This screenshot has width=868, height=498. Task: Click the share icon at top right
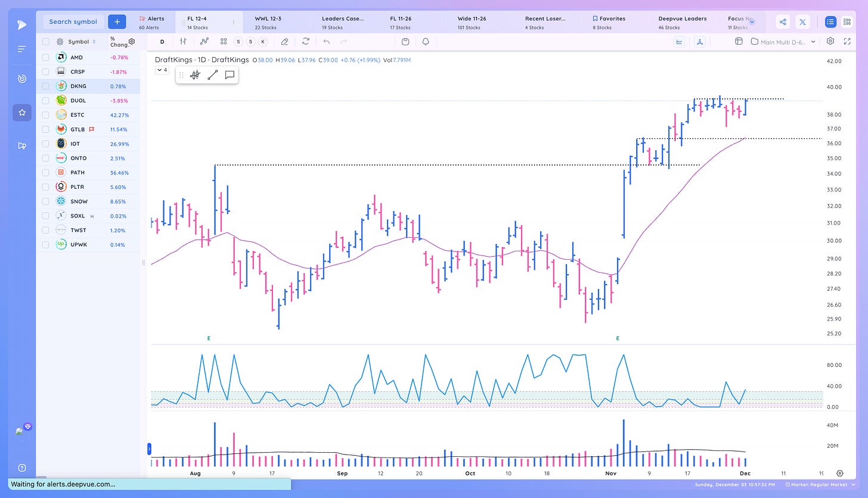pos(783,22)
